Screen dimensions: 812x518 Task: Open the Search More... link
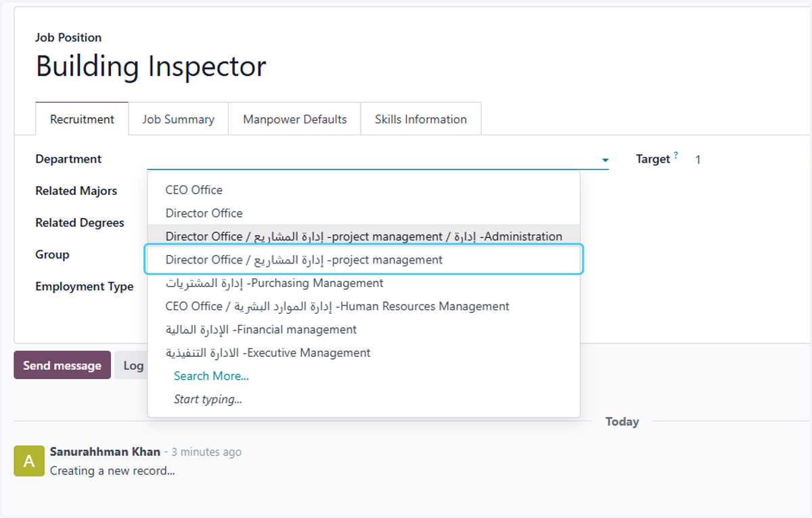tap(211, 376)
